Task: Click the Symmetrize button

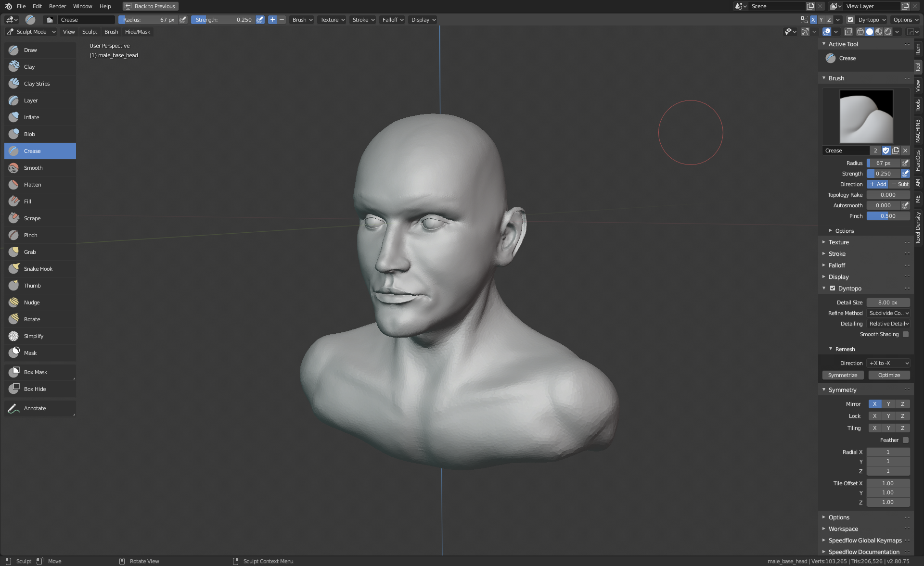Action: point(842,375)
